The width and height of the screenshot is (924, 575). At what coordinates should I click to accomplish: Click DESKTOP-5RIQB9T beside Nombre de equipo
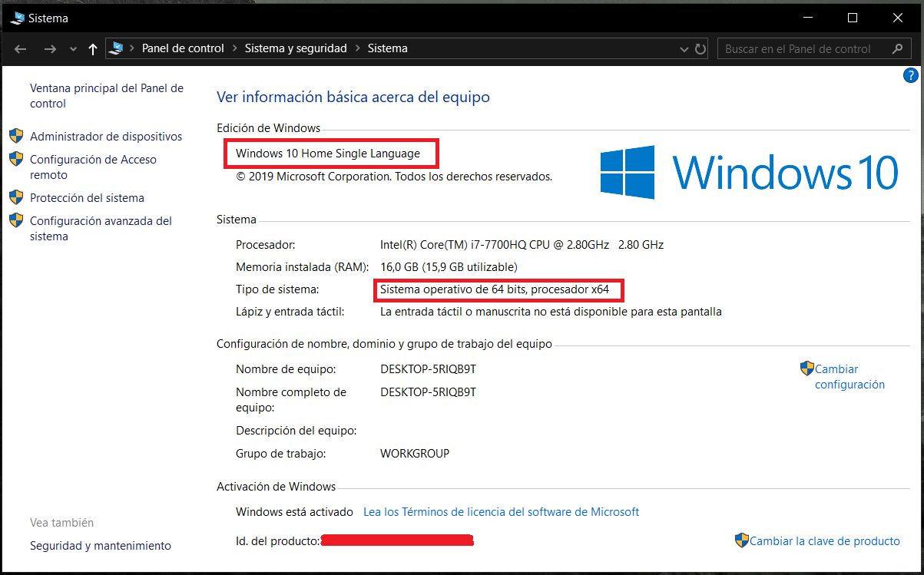point(428,369)
